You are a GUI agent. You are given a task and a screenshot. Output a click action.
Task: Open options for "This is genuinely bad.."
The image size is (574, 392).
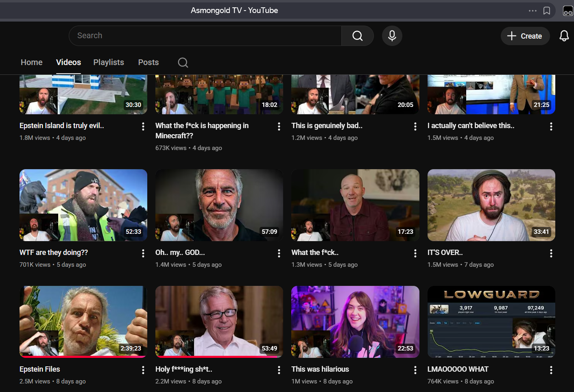[x=415, y=126]
